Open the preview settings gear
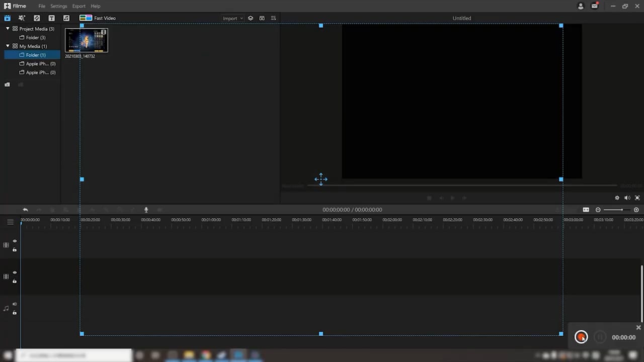 pos(617,198)
